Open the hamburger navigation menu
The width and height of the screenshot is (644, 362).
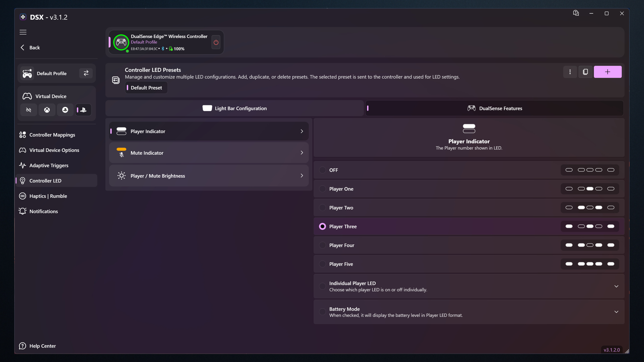[x=23, y=32]
